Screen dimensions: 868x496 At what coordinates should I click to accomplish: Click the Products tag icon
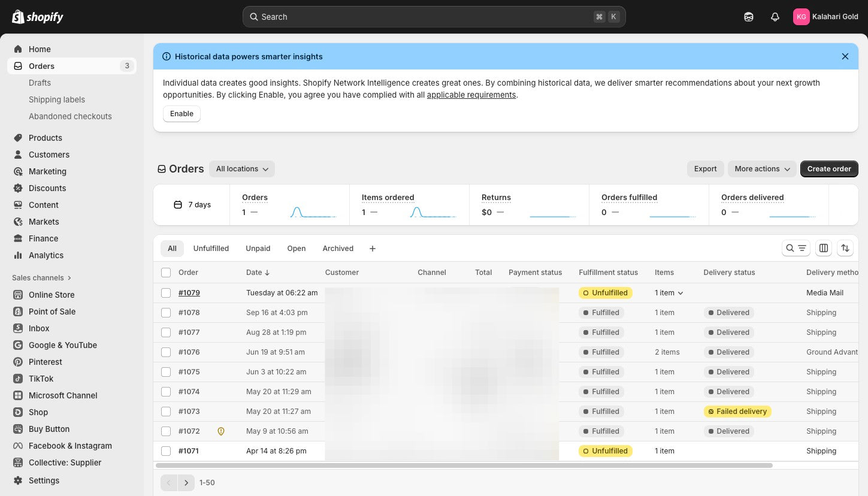click(x=18, y=138)
